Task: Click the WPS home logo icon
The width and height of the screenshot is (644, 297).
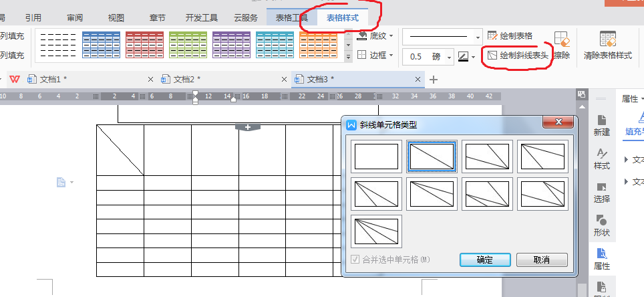Action: [15, 79]
